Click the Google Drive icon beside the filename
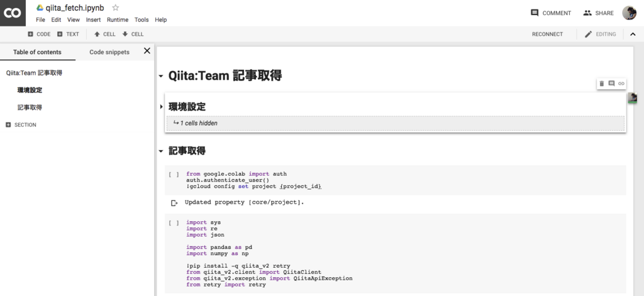Screen dimensions: 644x296 coord(40,8)
